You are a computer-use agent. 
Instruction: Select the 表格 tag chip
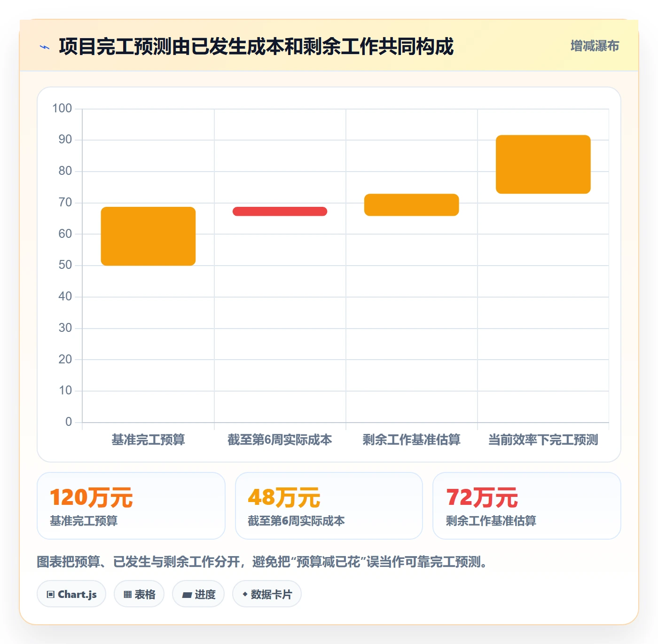[139, 594]
